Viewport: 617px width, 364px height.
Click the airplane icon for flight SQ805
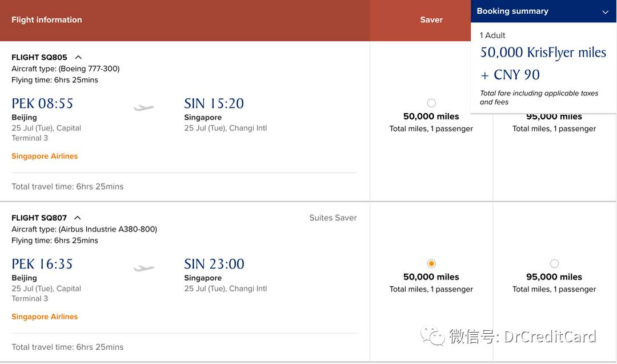coord(143,107)
